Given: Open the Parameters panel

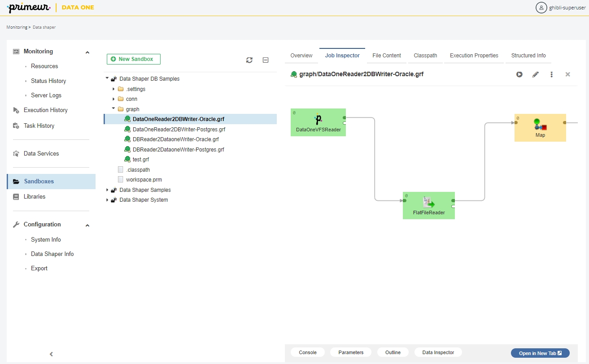Looking at the screenshot, I should 351,353.
